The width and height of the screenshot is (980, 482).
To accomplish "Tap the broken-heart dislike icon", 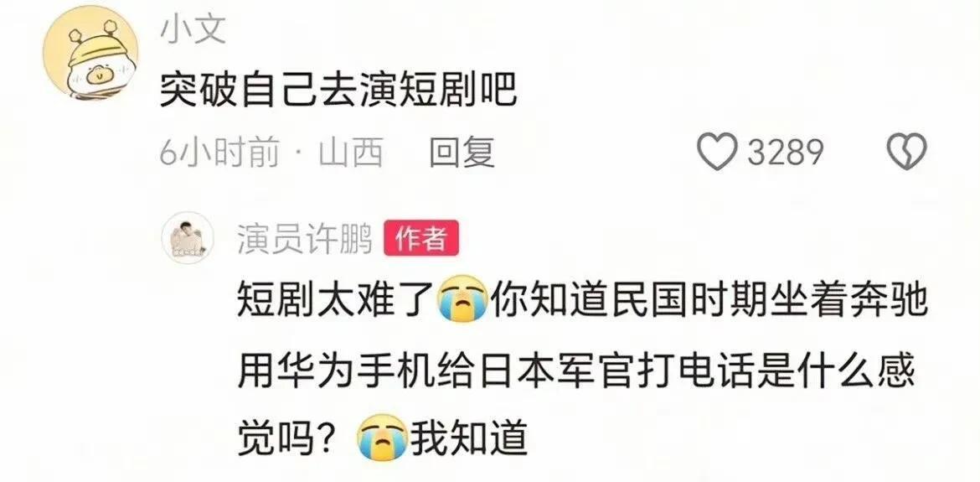I will 907,152.
